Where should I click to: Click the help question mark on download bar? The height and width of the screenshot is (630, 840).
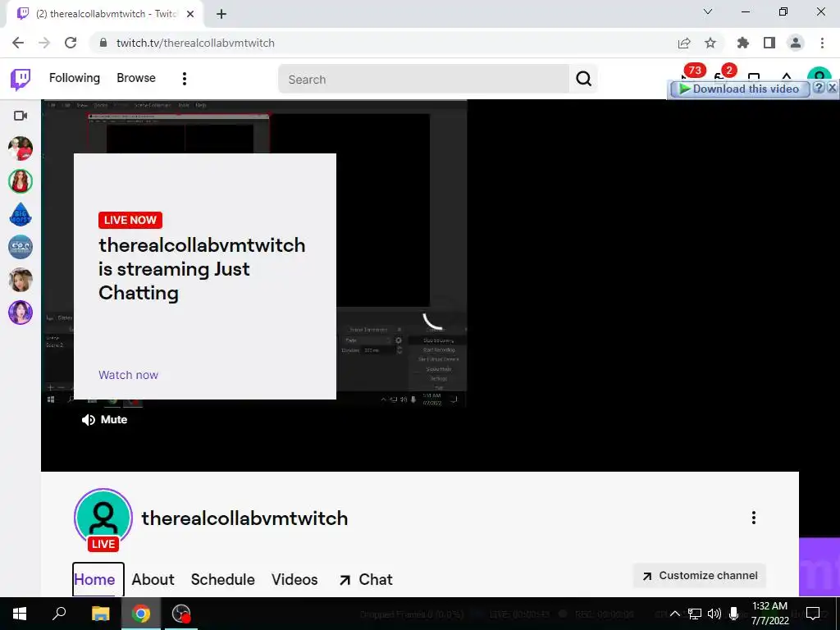point(819,88)
